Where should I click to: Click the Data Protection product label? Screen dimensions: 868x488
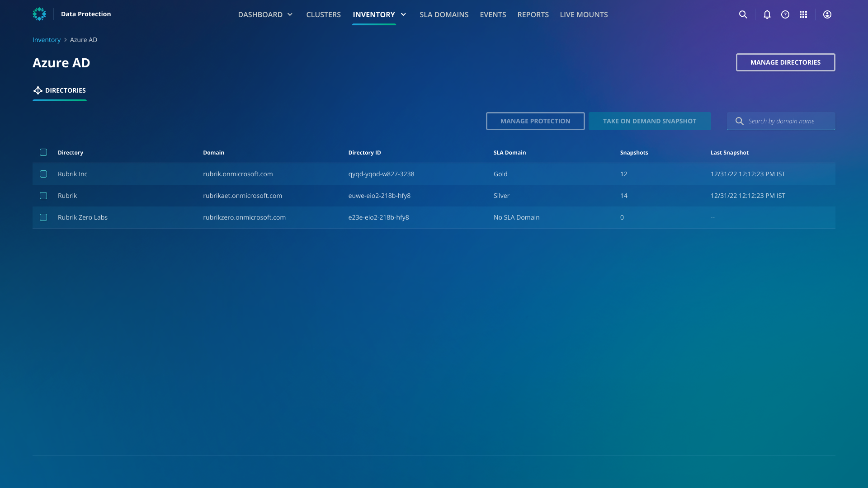pyautogui.click(x=86, y=14)
